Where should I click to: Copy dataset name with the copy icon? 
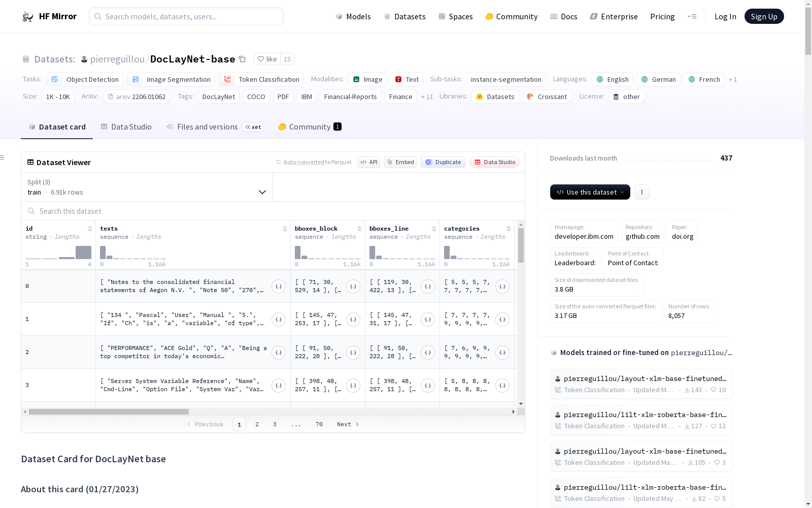pyautogui.click(x=243, y=59)
